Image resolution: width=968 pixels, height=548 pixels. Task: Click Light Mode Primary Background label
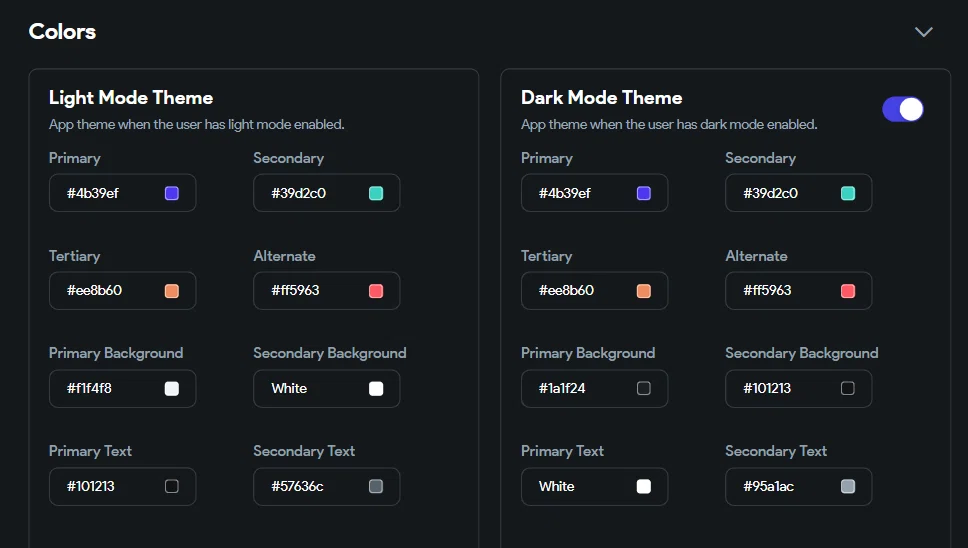coord(116,353)
